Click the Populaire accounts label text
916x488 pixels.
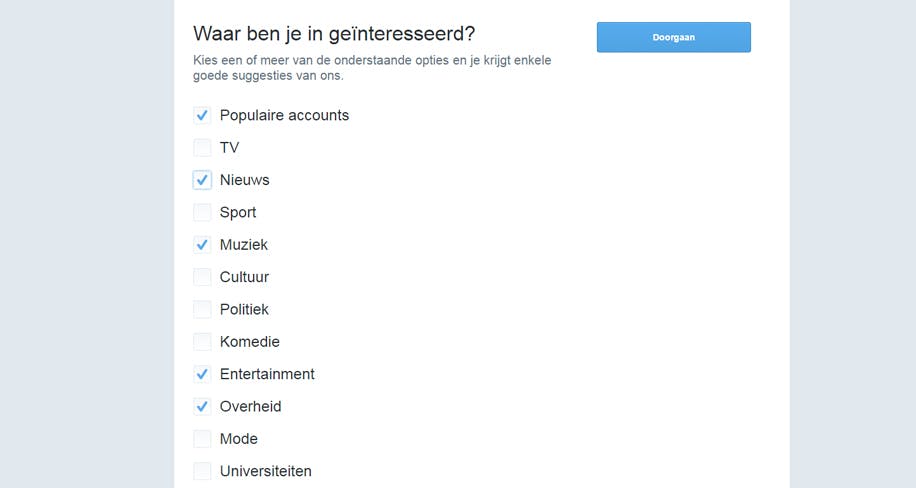[284, 115]
